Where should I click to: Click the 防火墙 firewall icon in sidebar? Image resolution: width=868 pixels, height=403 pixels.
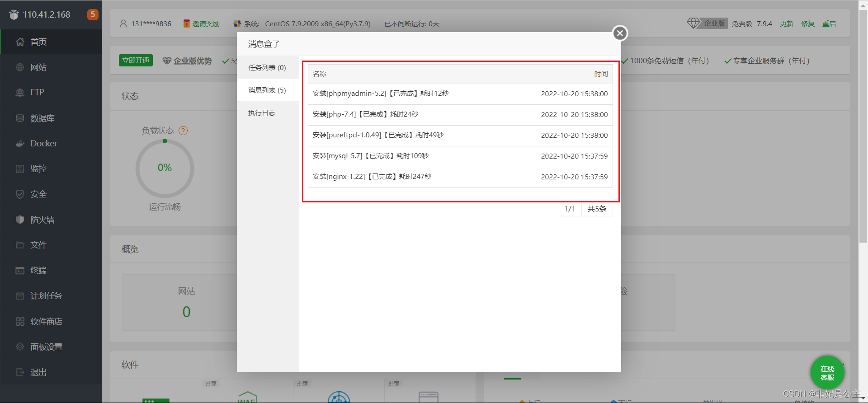[20, 220]
